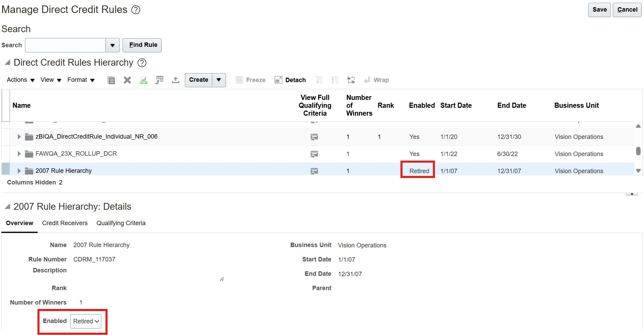Click folder icon of FAWQA_23X_ROLLUP_DCR row
The height and width of the screenshot is (335, 644).
[29, 154]
